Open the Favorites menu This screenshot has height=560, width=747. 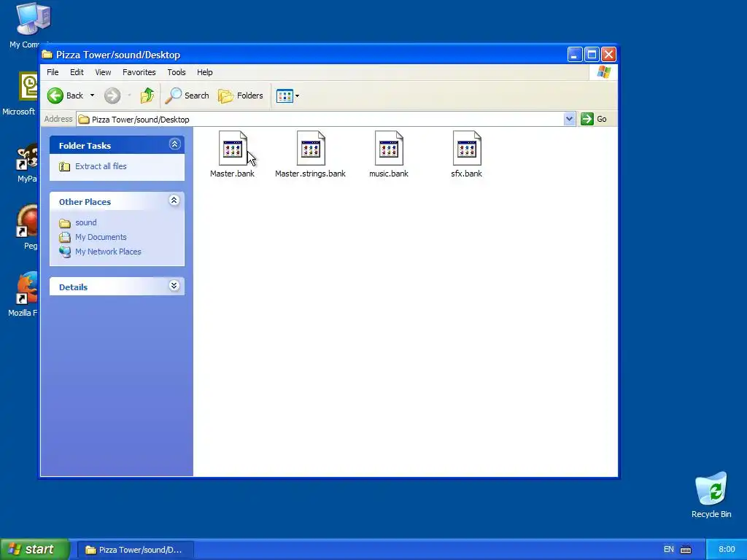coord(139,72)
